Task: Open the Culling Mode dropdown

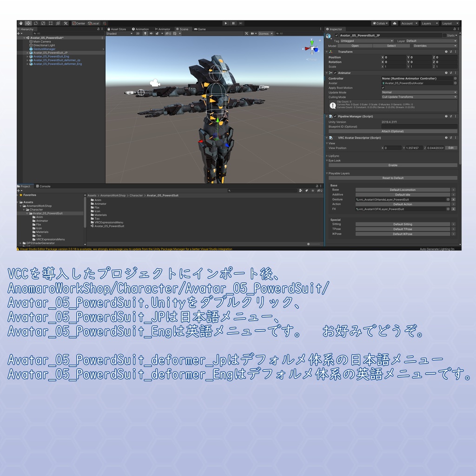Action: pyautogui.click(x=418, y=97)
